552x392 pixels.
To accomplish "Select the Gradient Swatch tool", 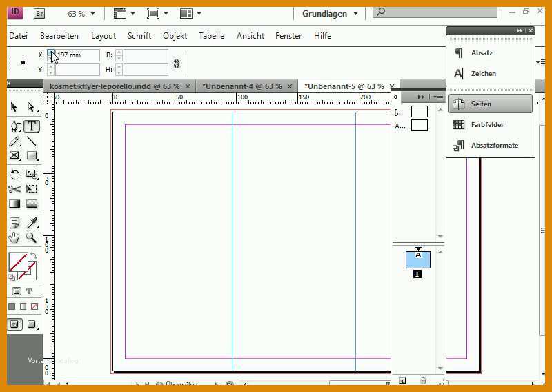I will (x=14, y=204).
